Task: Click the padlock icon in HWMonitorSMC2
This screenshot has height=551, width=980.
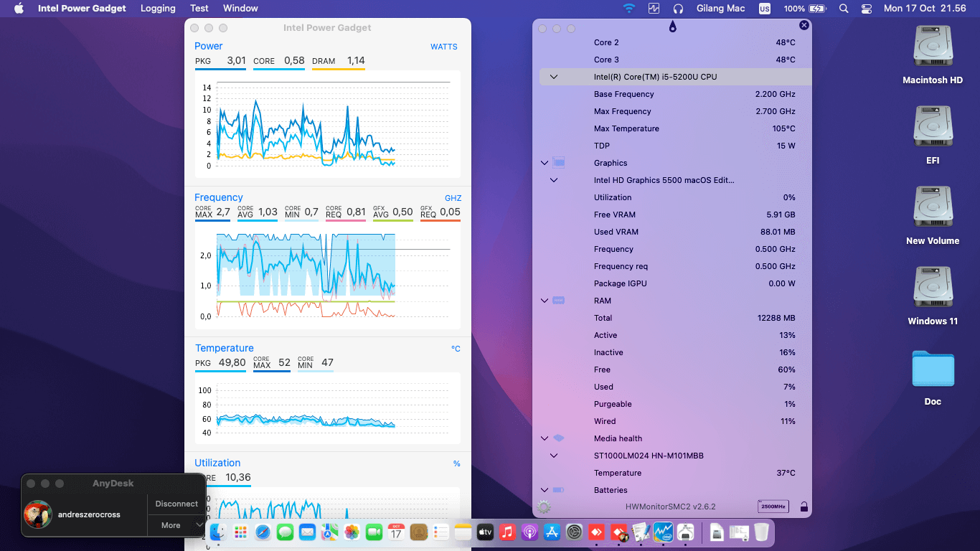Action: click(804, 506)
